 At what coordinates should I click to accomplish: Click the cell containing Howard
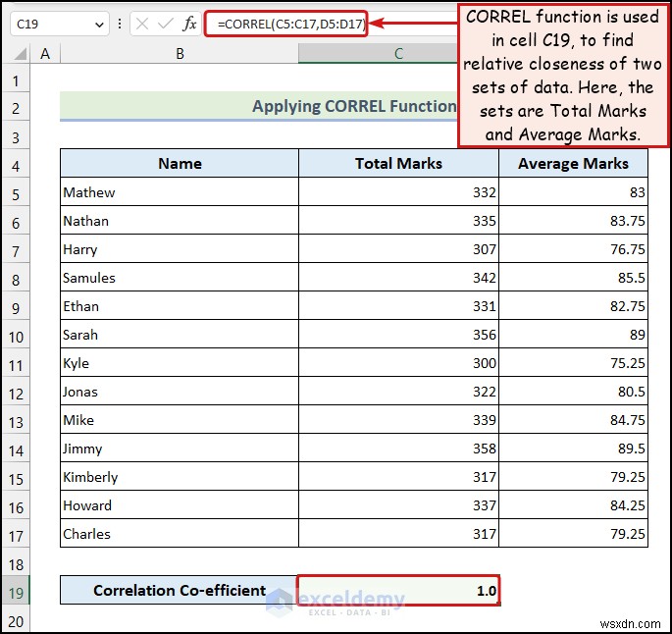180,505
